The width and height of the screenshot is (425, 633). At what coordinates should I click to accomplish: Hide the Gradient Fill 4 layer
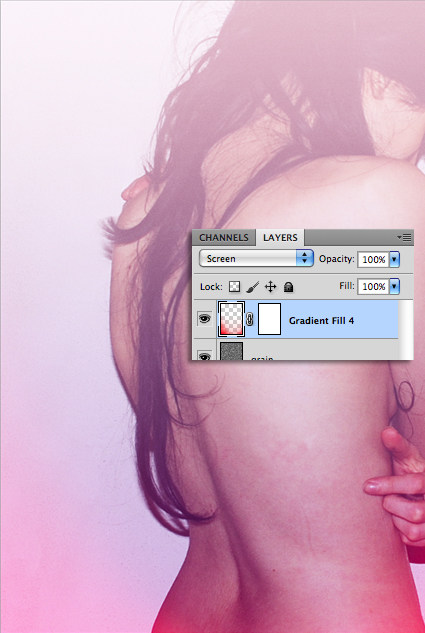(x=205, y=319)
